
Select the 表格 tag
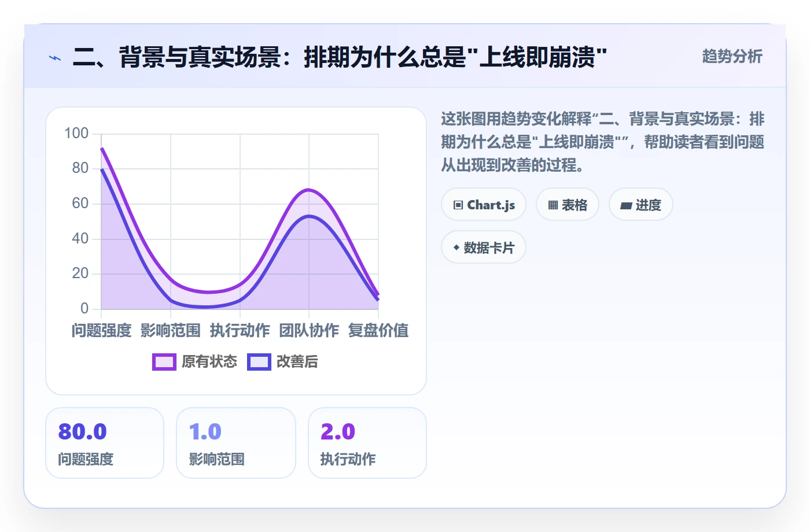[568, 205]
